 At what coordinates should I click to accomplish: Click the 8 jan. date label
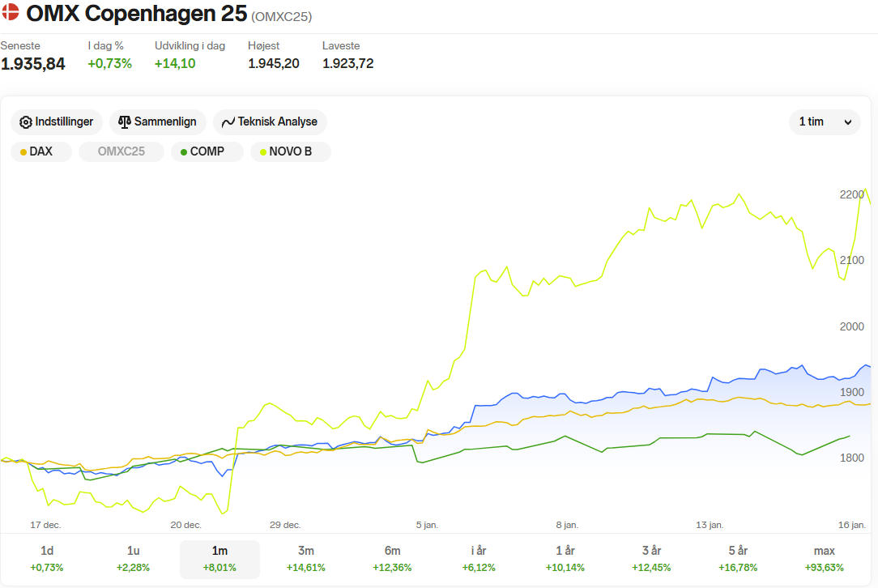point(567,526)
